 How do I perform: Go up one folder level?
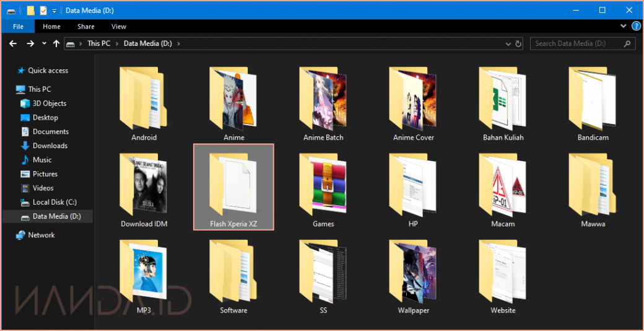pyautogui.click(x=57, y=43)
